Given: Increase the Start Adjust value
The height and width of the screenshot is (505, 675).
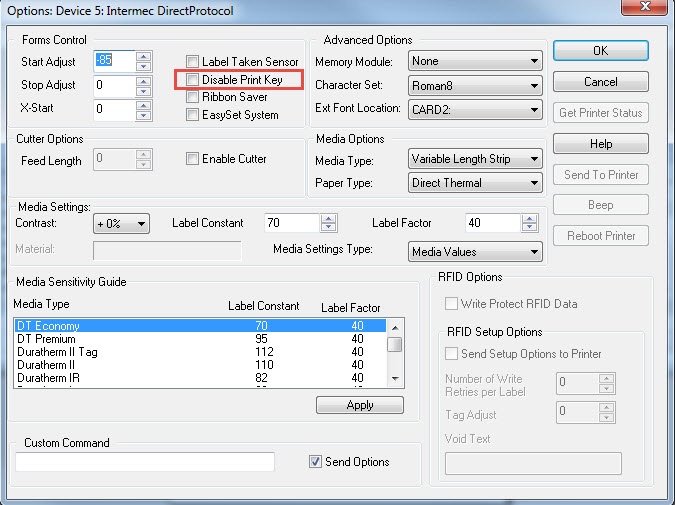Looking at the screenshot, I should coord(144,56).
